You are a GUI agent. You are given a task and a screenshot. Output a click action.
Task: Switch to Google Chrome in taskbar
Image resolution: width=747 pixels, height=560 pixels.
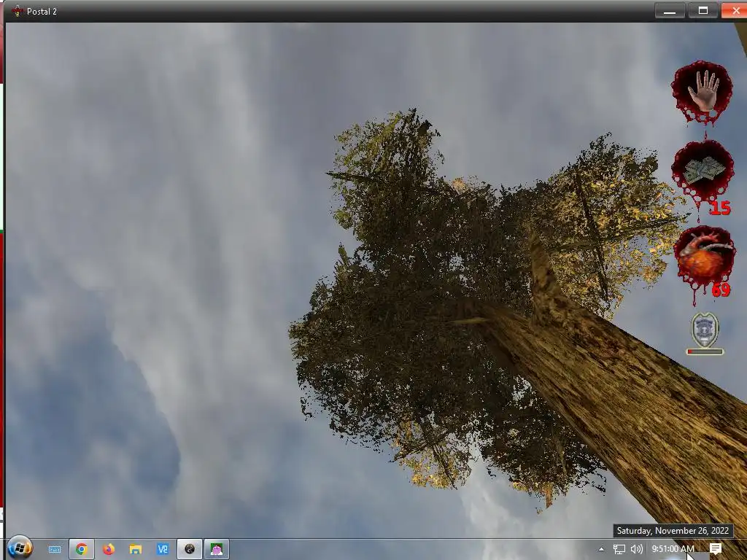[x=82, y=549]
